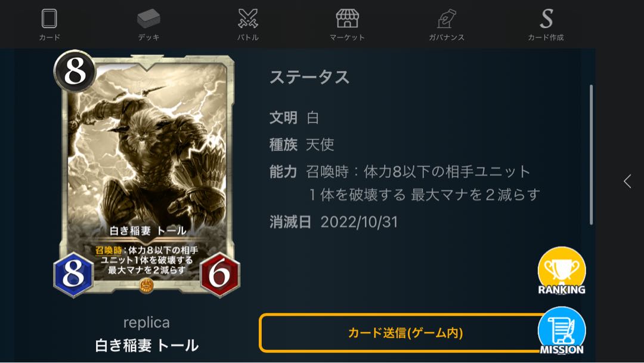The width and height of the screenshot is (644, 363).
Task: Open カード作成 S icon
Action: tap(546, 19)
